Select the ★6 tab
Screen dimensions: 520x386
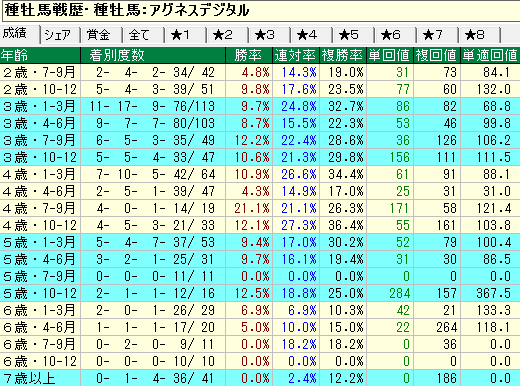[396, 35]
